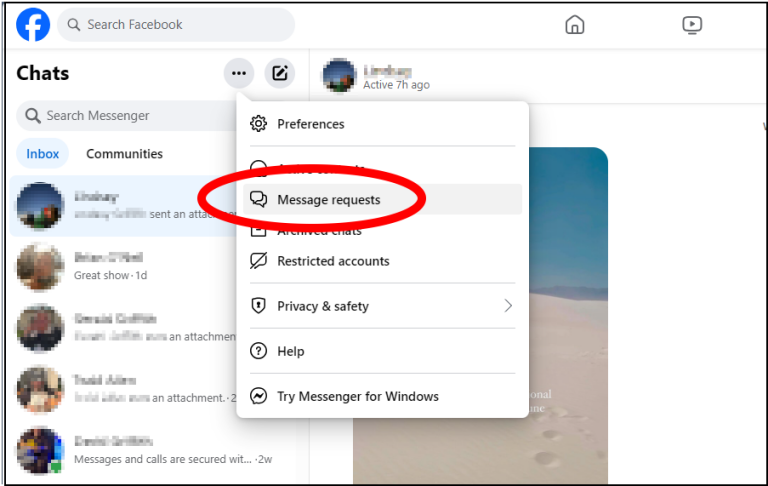
Task: Click the Search Messenger field
Action: (x=125, y=116)
